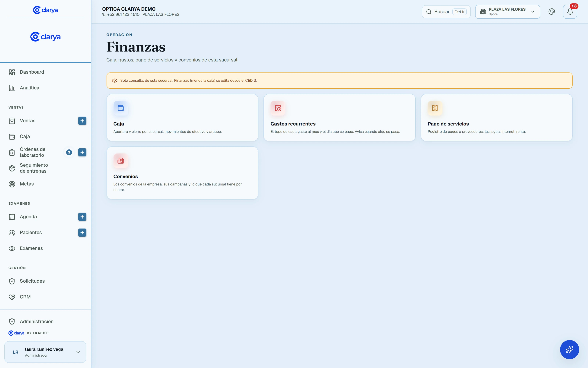This screenshot has height=368, width=588.
Task: Open the notifications bell with 13 alerts
Action: [570, 12]
